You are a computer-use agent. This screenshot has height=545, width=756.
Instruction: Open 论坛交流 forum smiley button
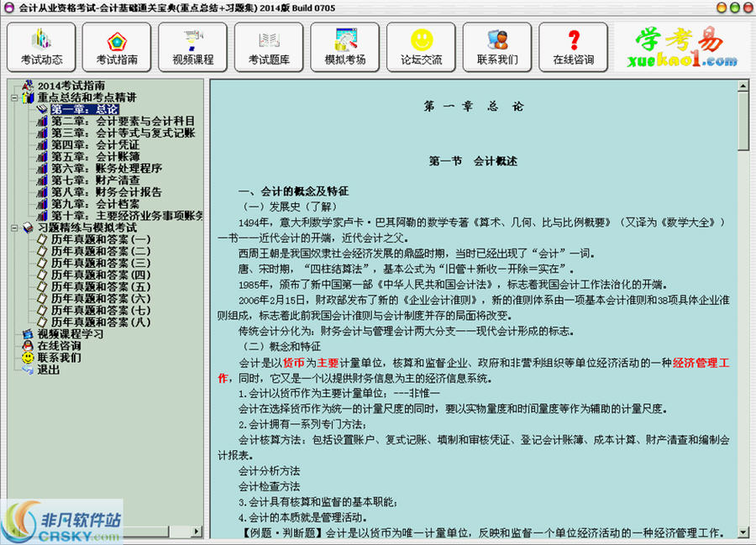(x=421, y=47)
